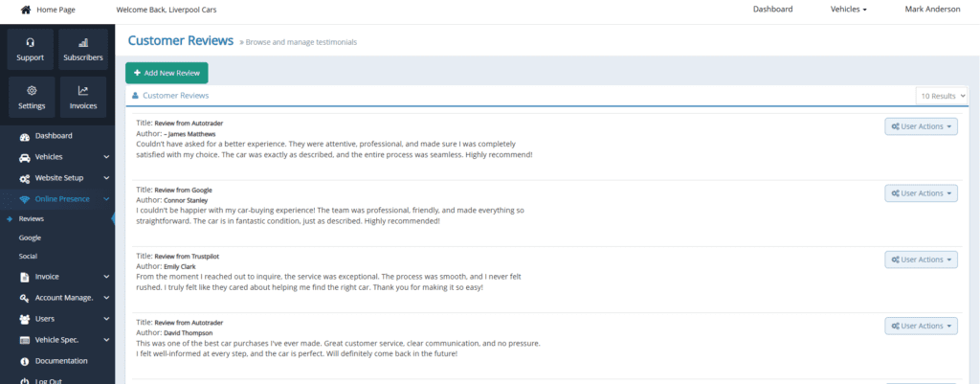Click the Dashboard gauge icon in sidebar
This screenshot has height=384, width=980.
[24, 136]
